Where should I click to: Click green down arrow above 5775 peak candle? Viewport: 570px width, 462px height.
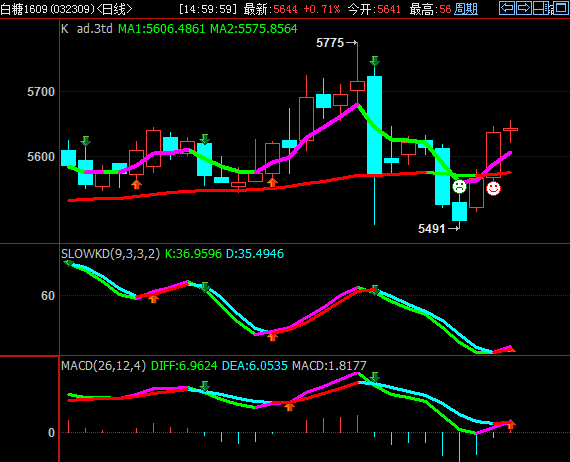click(374, 61)
